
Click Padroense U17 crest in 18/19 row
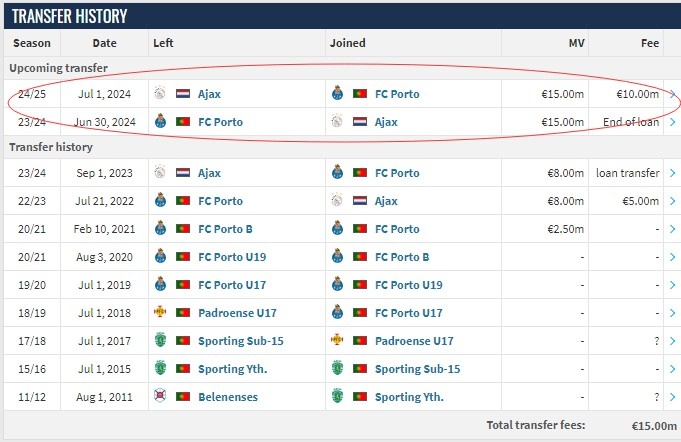point(160,312)
